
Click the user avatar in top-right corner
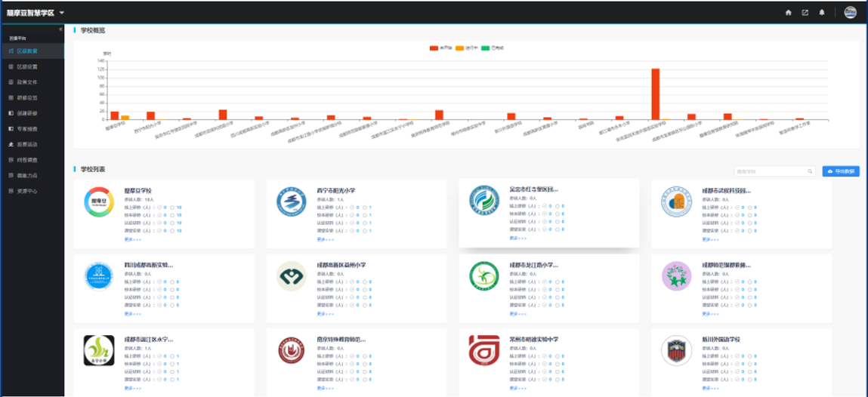[850, 12]
